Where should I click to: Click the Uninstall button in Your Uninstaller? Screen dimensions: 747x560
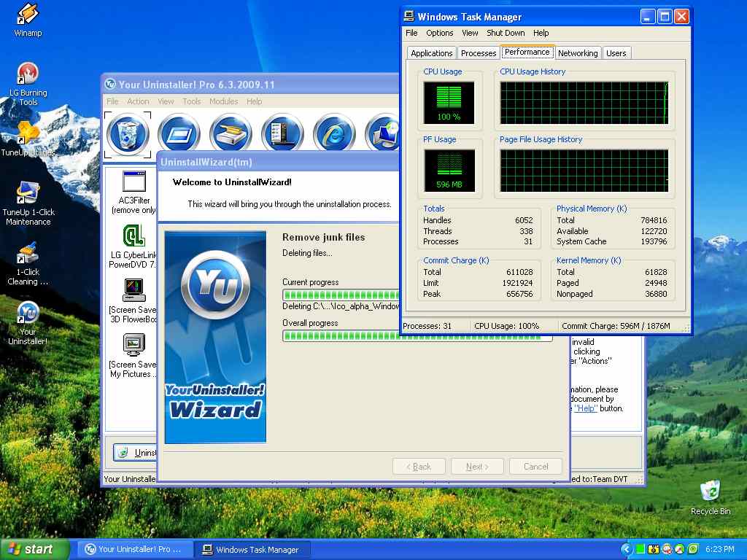[135, 452]
